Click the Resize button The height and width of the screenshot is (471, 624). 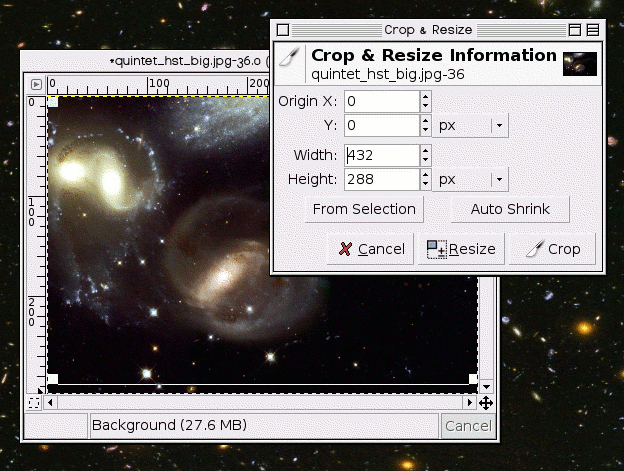point(461,249)
